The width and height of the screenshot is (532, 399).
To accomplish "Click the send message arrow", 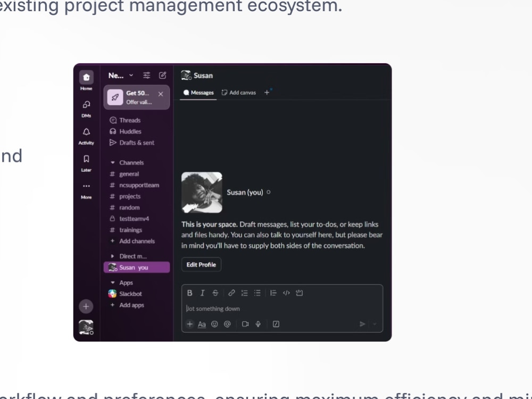I will [x=362, y=324].
